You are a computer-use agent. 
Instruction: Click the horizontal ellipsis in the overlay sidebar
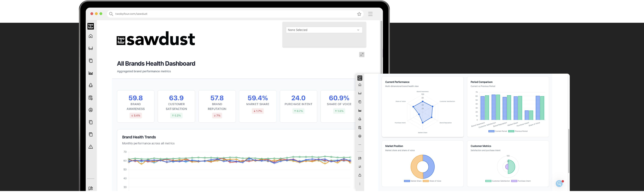click(360, 145)
